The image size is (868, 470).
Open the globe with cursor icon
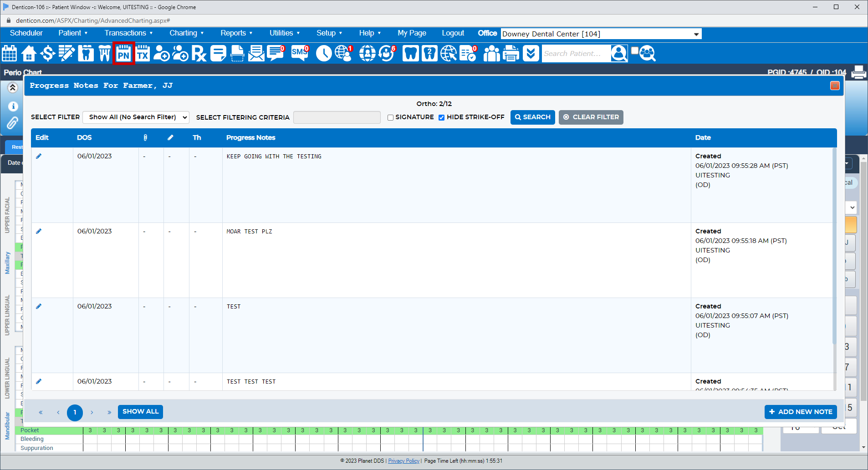click(x=449, y=53)
